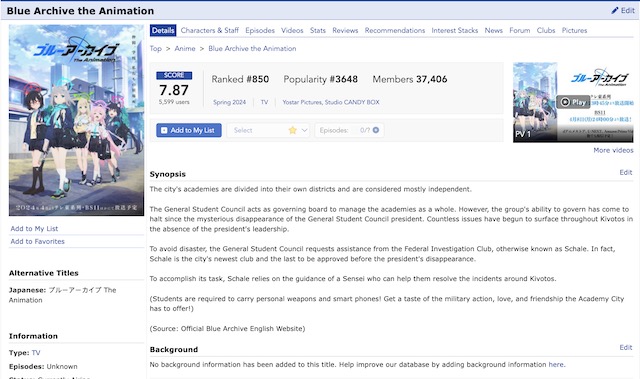This screenshot has width=640, height=379.
Task: Open the Select status dropdown
Action: (268, 130)
